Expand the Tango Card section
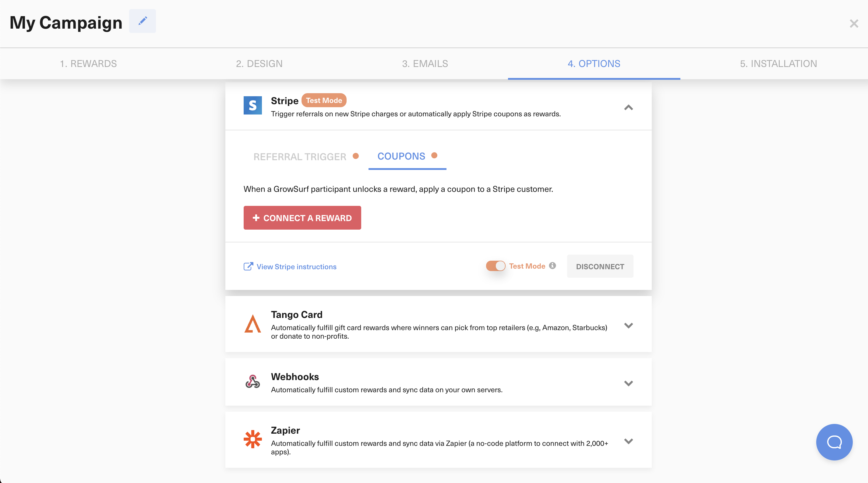Viewport: 868px width, 483px height. pos(628,325)
